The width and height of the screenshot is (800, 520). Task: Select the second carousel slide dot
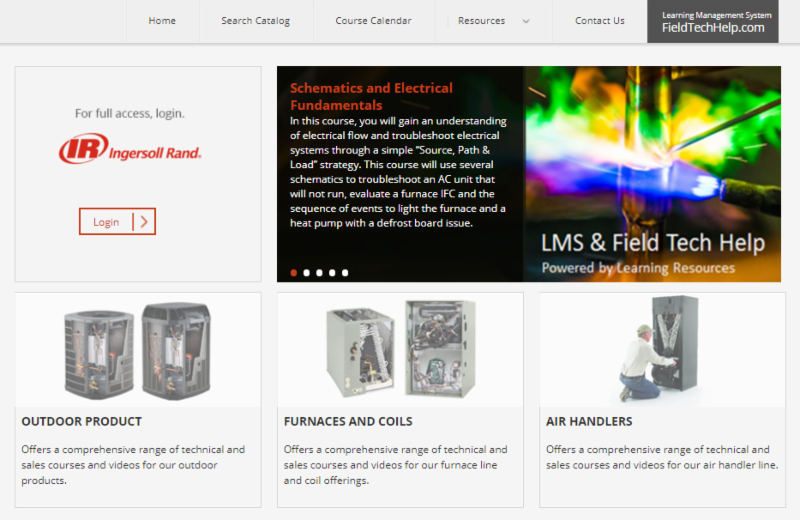point(307,273)
